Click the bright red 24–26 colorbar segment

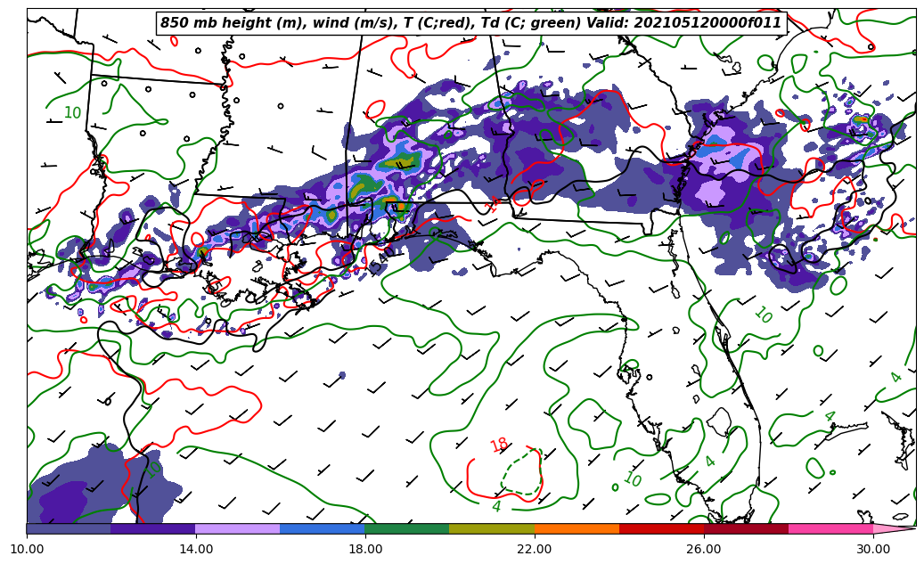tap(660, 528)
